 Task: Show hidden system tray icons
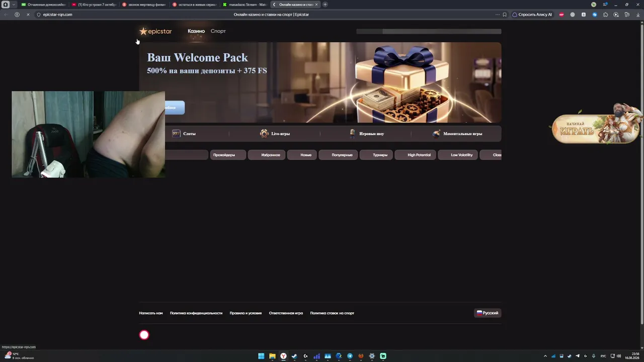(545, 356)
